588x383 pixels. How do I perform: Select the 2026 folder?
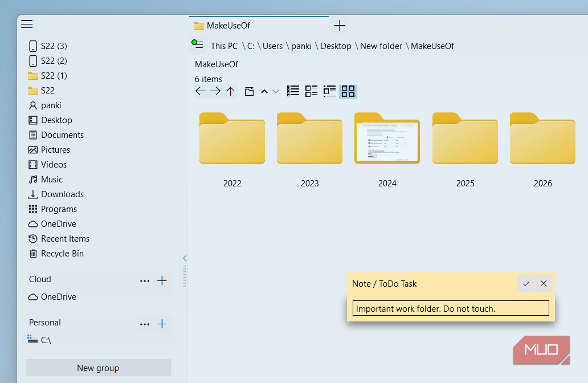[542, 149]
